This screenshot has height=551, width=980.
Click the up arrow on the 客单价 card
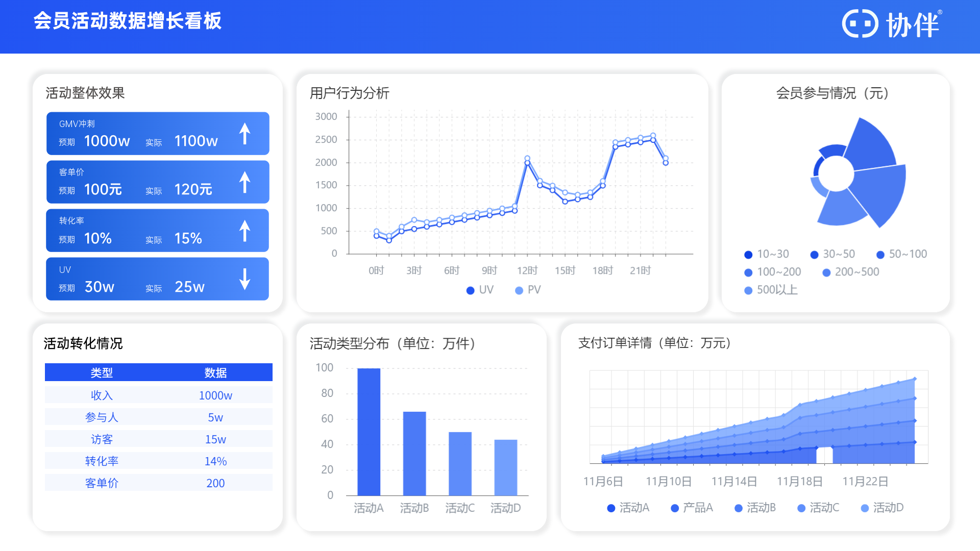(x=245, y=182)
